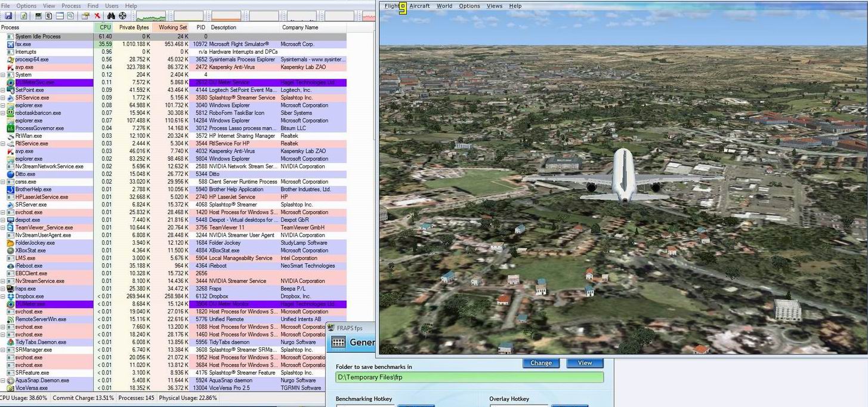Image resolution: width=868 pixels, height=407 pixels.
Task: Sort by the Working Set column header
Action: [x=172, y=27]
